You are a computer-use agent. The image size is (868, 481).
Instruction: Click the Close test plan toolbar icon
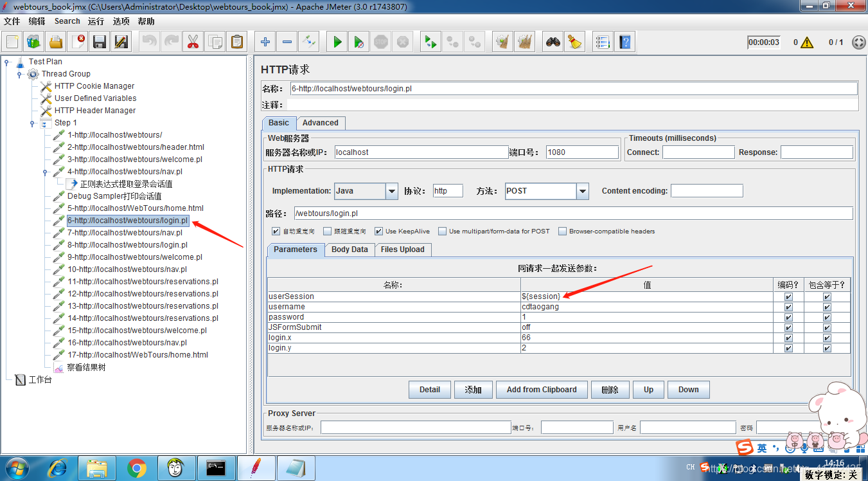78,42
